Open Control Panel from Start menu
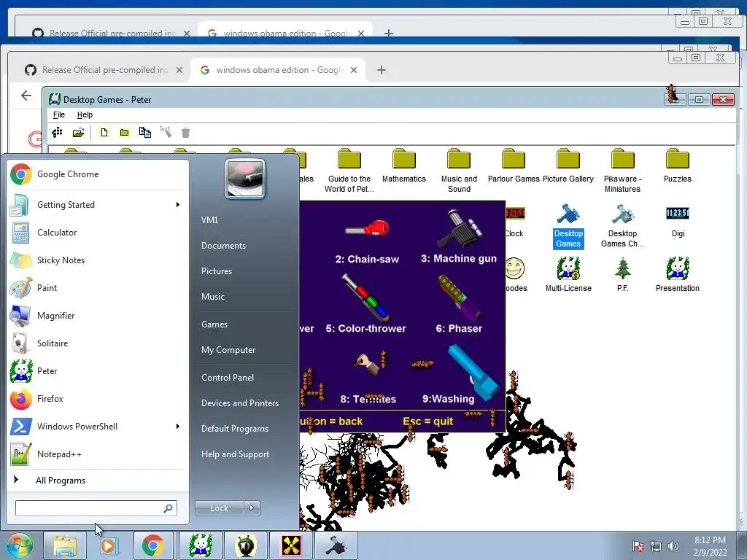 point(228,378)
